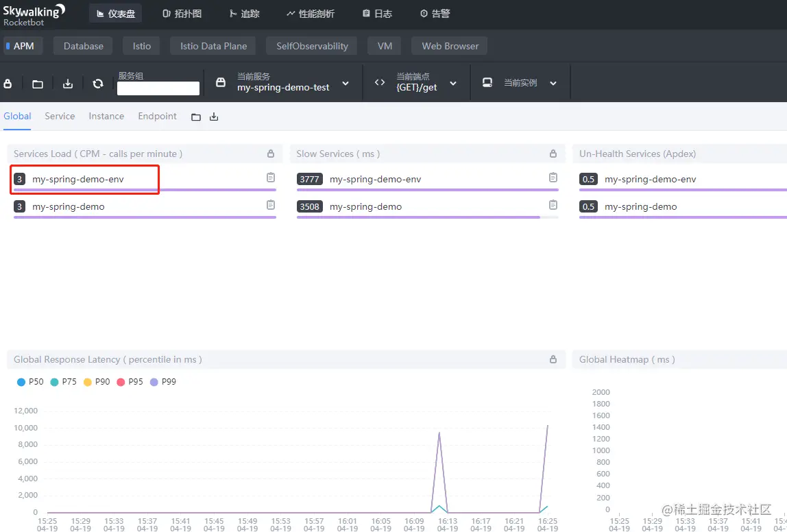This screenshot has height=532, width=787.
Task: Open the 仪表盘 dashboard menu
Action: coord(115,14)
